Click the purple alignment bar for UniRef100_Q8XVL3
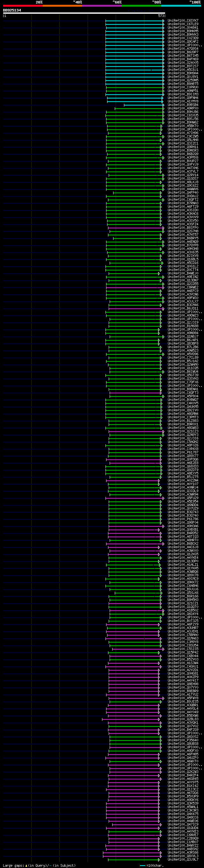 pos(133,856)
